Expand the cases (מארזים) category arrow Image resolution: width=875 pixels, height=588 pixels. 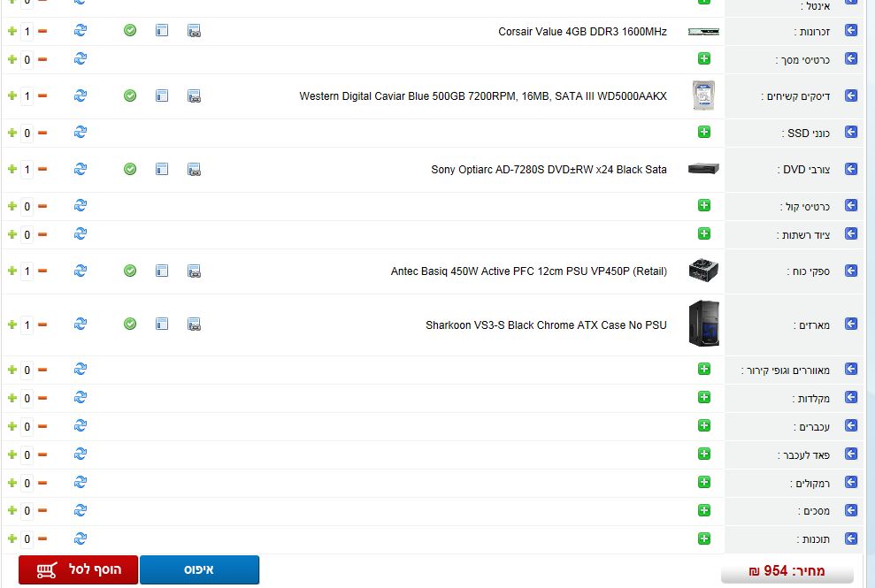click(851, 325)
